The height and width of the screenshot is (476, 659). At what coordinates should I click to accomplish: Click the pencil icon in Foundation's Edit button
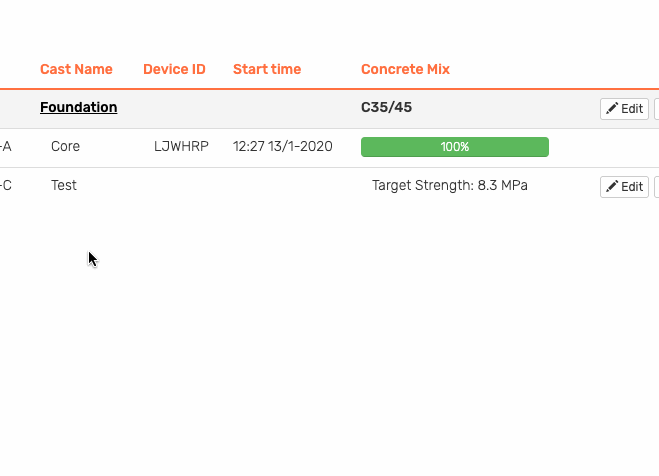point(612,108)
